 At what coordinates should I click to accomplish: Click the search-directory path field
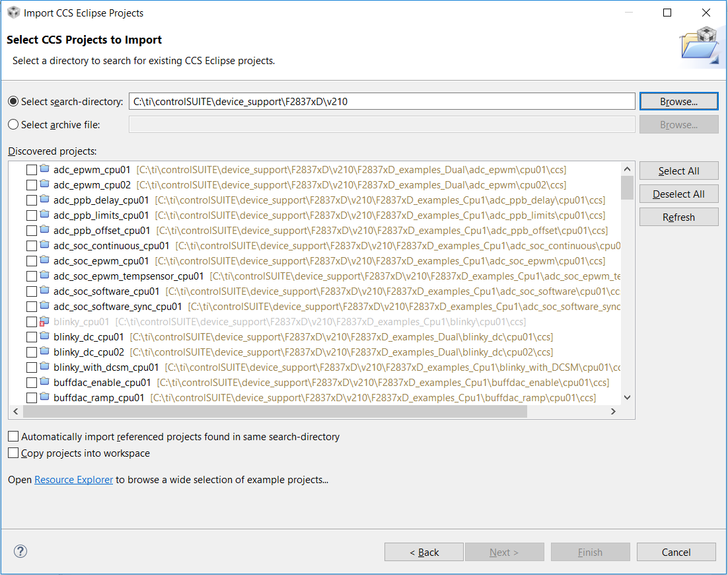[x=382, y=101]
